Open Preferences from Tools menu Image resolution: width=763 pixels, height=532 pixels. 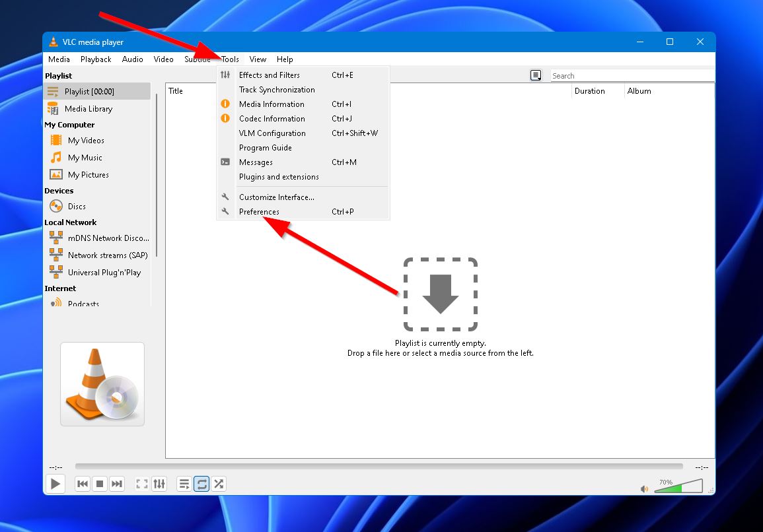point(303,212)
